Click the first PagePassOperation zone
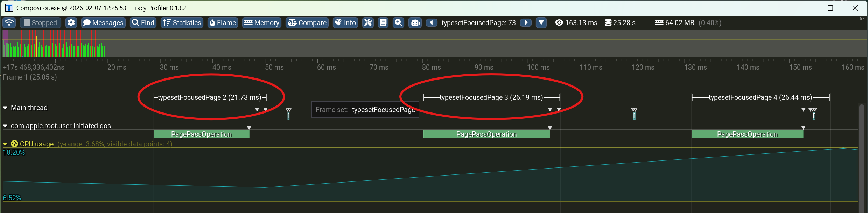The width and height of the screenshot is (868, 213). 201,134
